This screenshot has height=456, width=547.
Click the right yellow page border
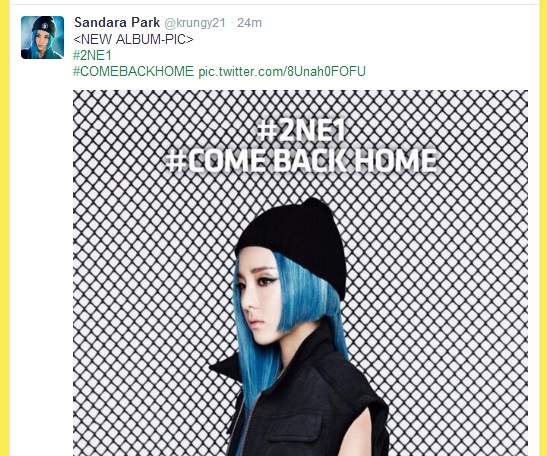click(x=543, y=228)
